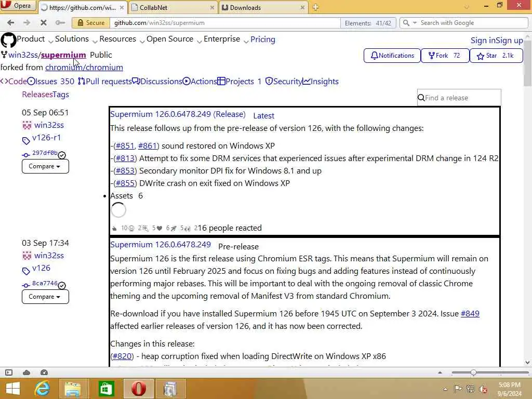Click the Releases link
Screen dimensions: 532x399
pyautogui.click(x=37, y=95)
